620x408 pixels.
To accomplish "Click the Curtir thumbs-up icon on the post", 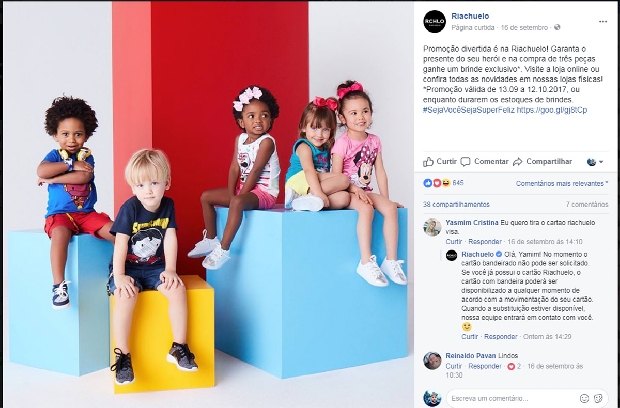I will (428, 161).
